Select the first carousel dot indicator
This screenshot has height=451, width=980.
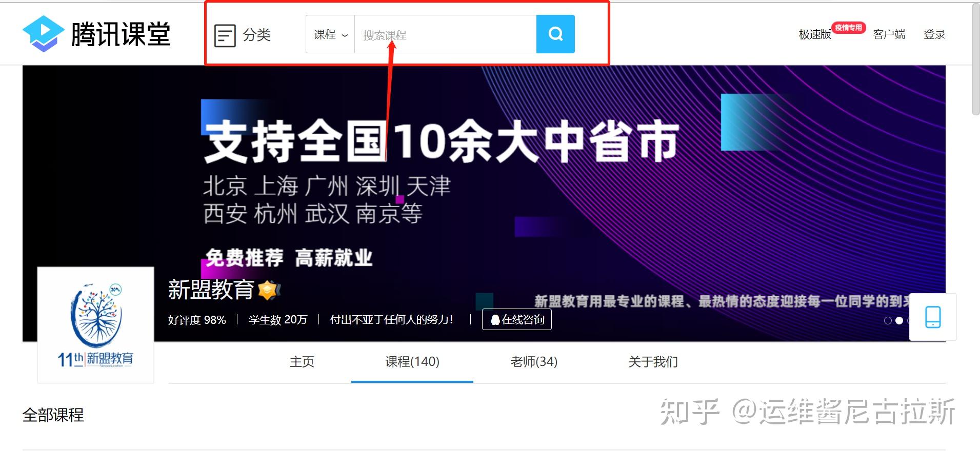(x=888, y=321)
